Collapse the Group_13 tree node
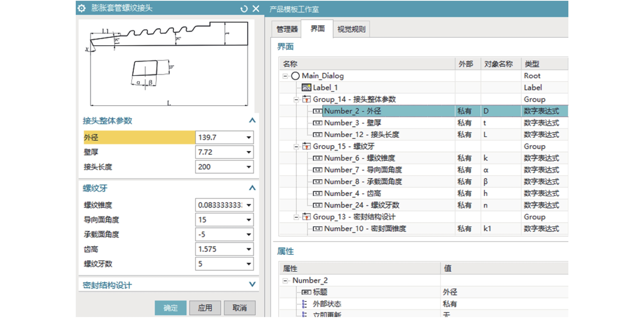644x318 pixels. [x=296, y=217]
